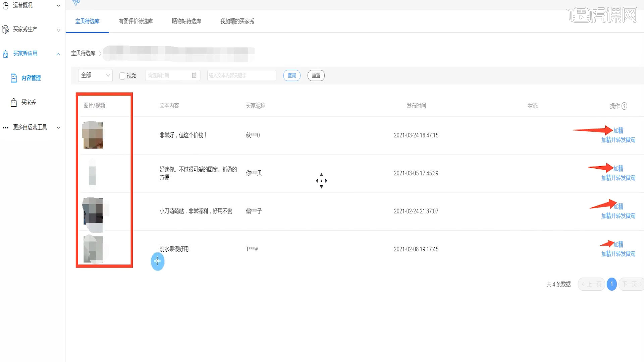The width and height of the screenshot is (644, 362).
Task: Click the 运营概况 clock icon
Action: click(5, 5)
